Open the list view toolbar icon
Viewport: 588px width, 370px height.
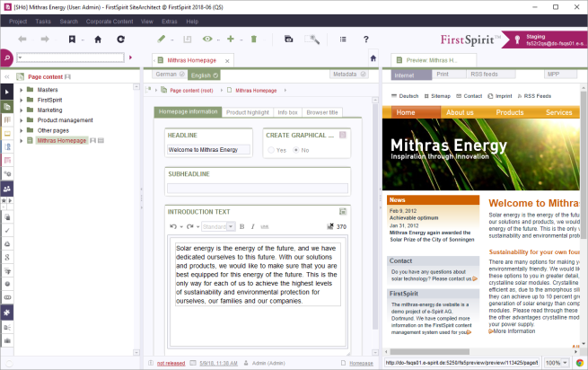tap(343, 39)
